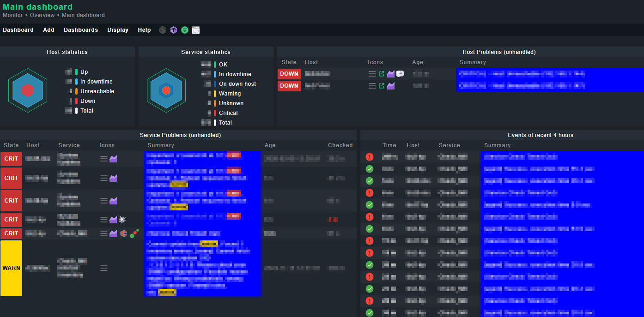Sort Service Problems by the Age column header
The image size is (644, 317).
(x=270, y=145)
